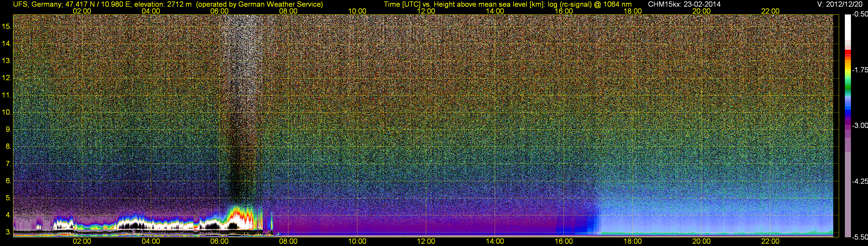Click the '12:00' label on the bottom time axis
The image size is (868, 246).
tap(426, 242)
